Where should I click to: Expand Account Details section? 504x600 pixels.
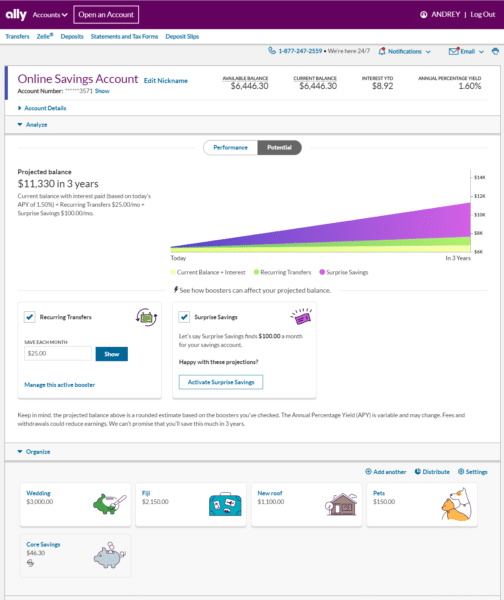tap(42, 108)
